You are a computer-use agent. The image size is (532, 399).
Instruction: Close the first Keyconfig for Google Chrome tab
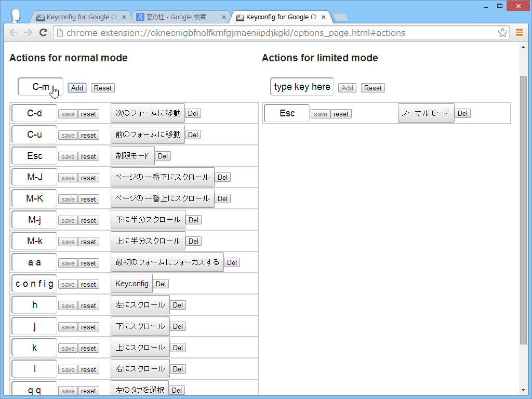coord(124,17)
